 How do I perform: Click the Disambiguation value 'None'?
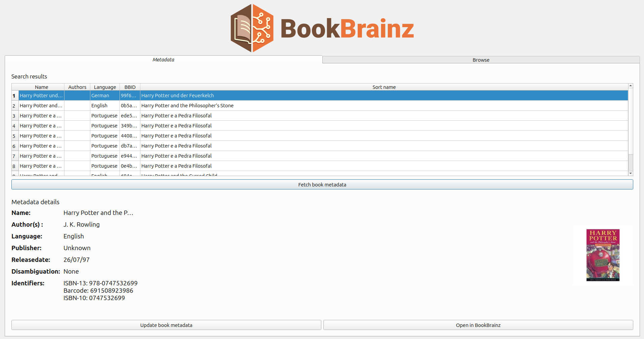coord(71,272)
